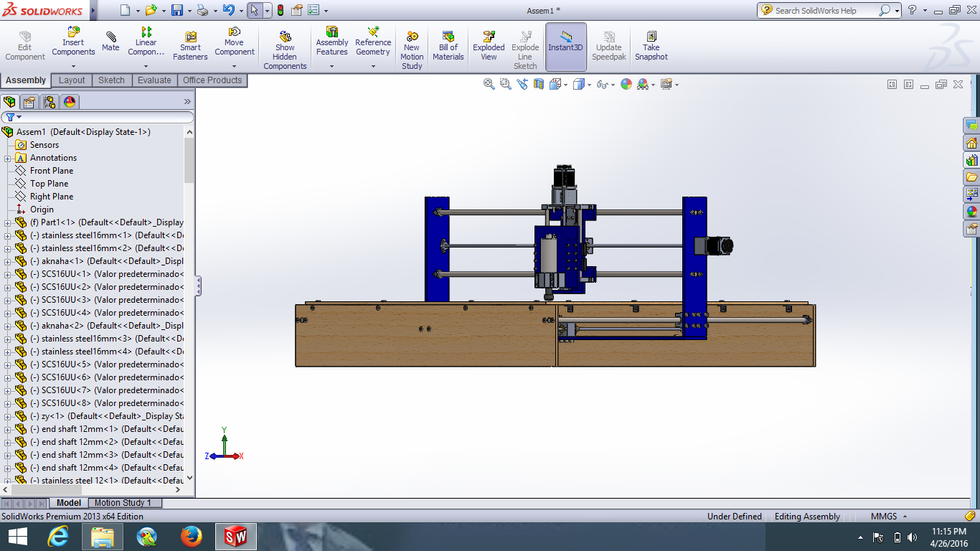Viewport: 980px width, 551px height.
Task: Click the Zoom to Fit icon
Action: point(489,84)
